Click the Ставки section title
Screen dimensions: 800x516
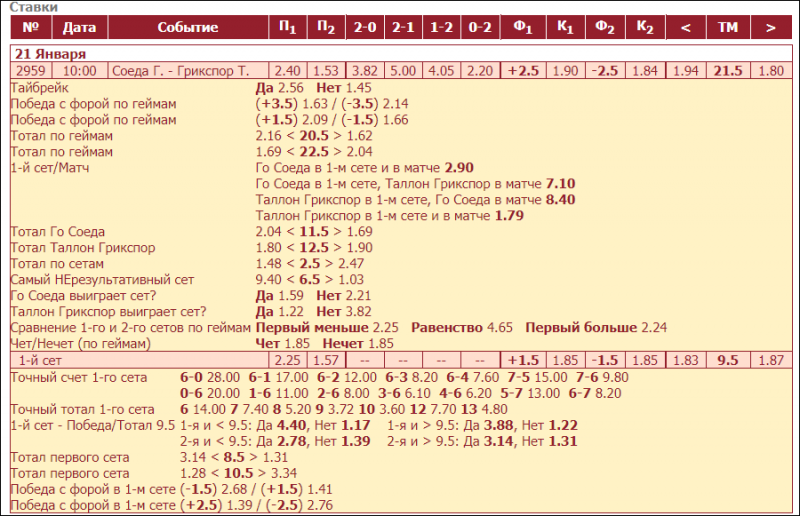[34, 7]
